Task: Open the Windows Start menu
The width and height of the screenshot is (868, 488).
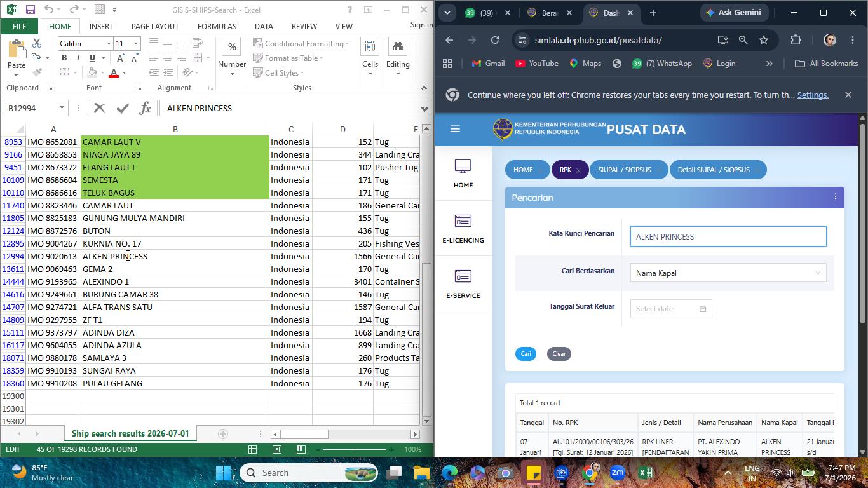Action: tap(223, 473)
